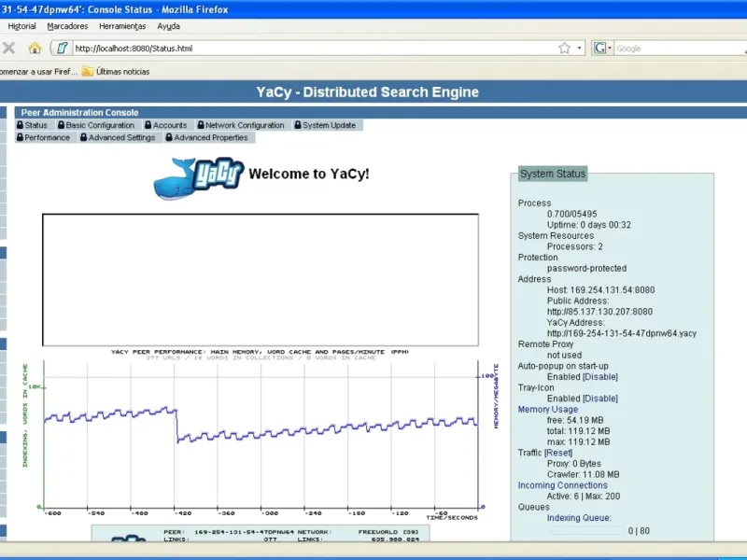Open the Últimas noticias feed bookmark
747x560 pixels.
click(116, 72)
